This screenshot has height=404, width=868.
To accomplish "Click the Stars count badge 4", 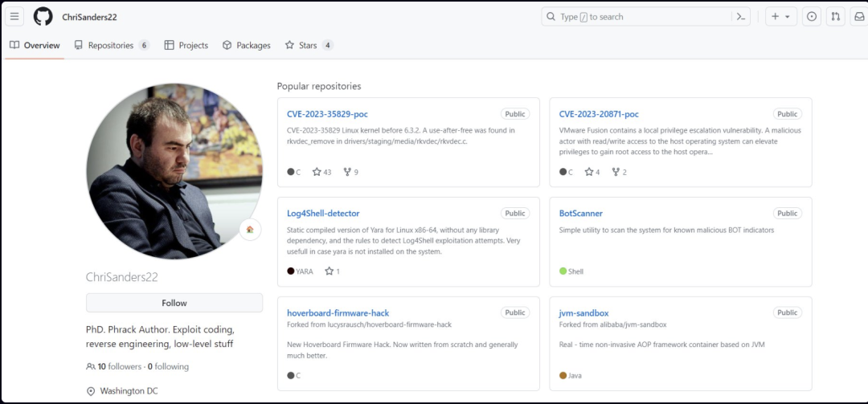I will tap(327, 46).
